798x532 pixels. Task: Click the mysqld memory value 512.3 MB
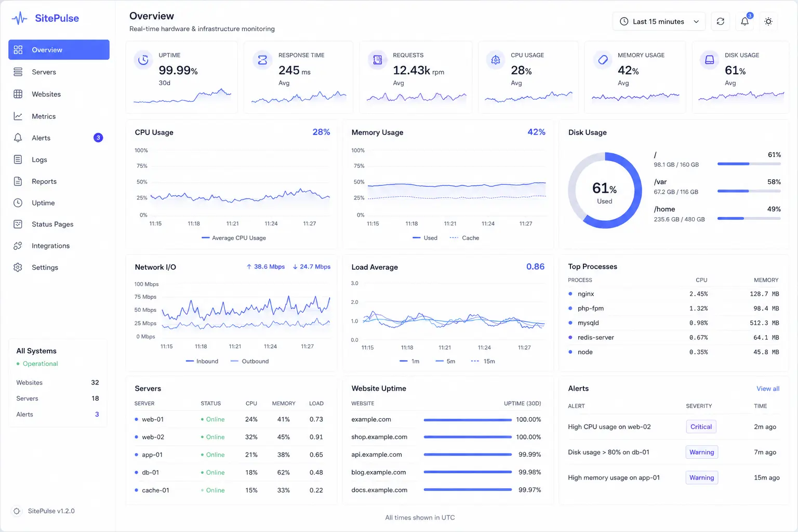(764, 323)
